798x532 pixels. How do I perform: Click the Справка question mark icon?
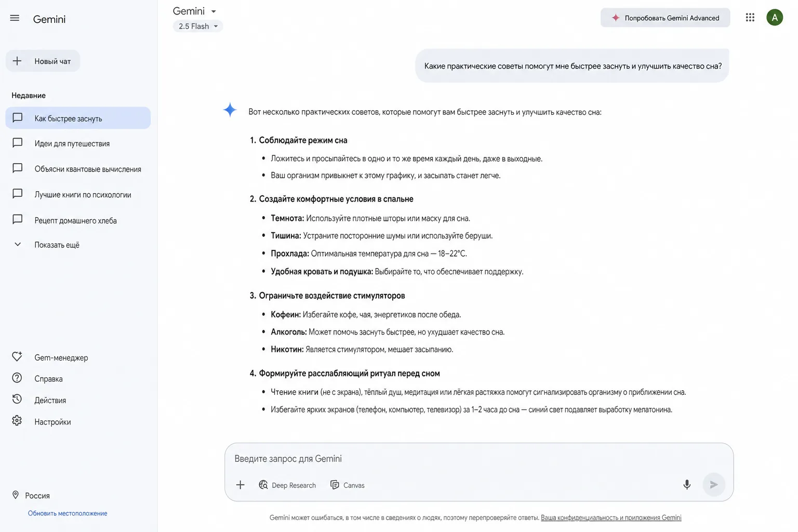[x=17, y=378]
